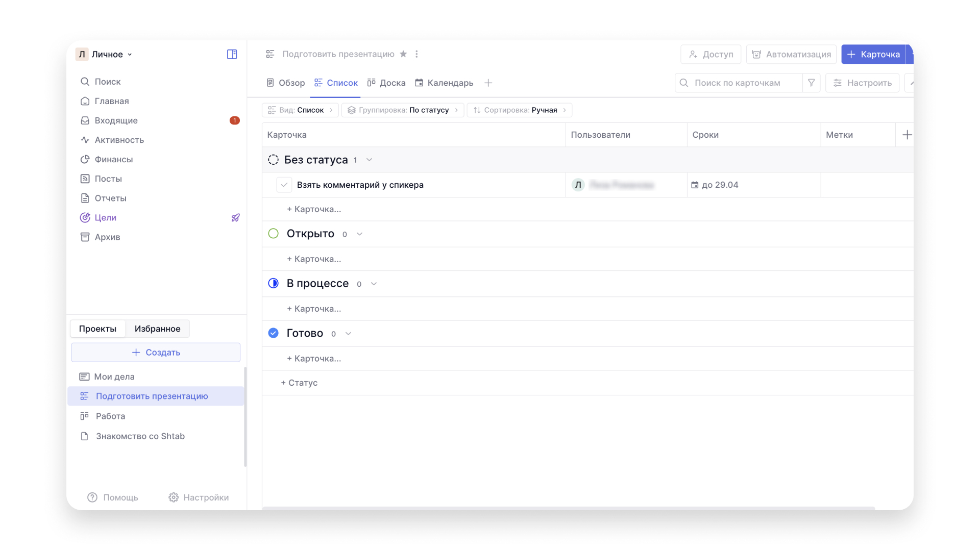Toggle the sidebar panel layout icon

click(x=232, y=54)
